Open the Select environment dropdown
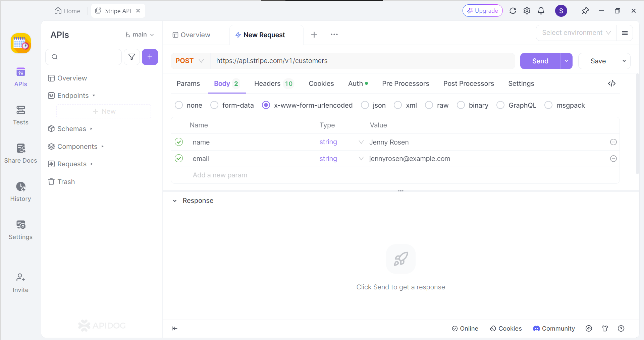644x340 pixels. [576, 33]
